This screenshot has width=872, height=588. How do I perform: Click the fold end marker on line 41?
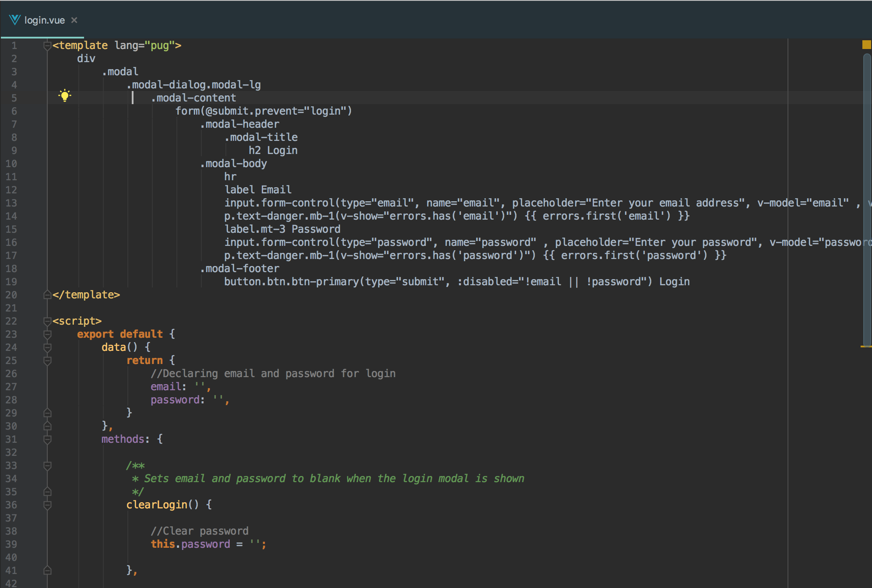pyautogui.click(x=47, y=570)
